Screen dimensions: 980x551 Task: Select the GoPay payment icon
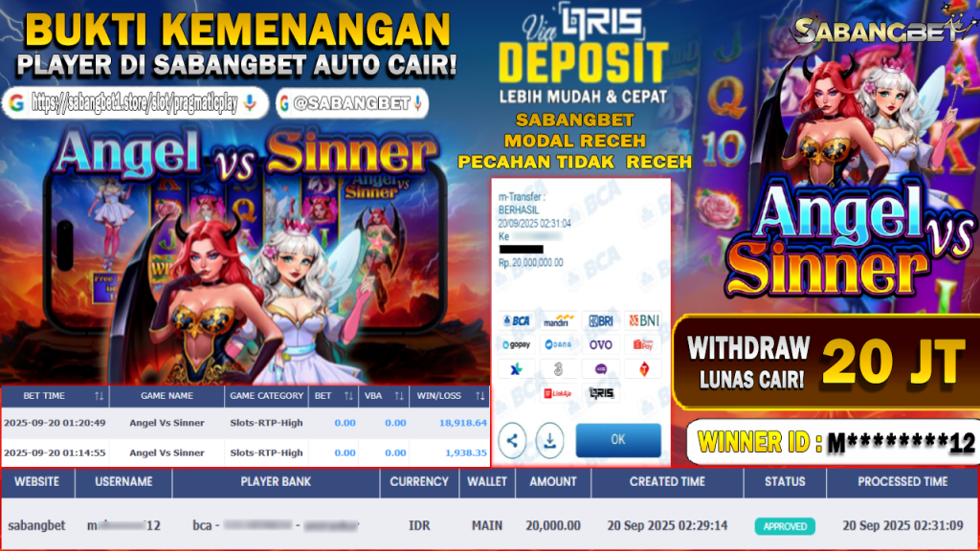[x=517, y=344]
